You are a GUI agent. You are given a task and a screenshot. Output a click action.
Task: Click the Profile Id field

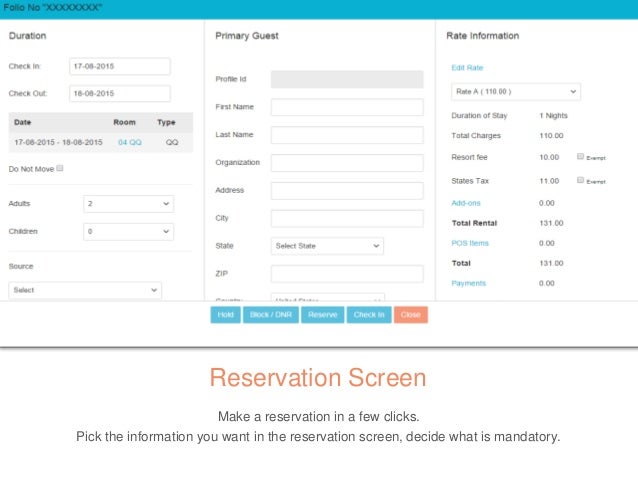347,79
